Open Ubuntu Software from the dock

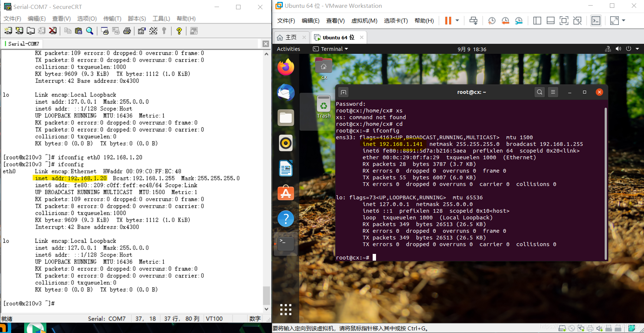pyautogui.click(x=286, y=193)
